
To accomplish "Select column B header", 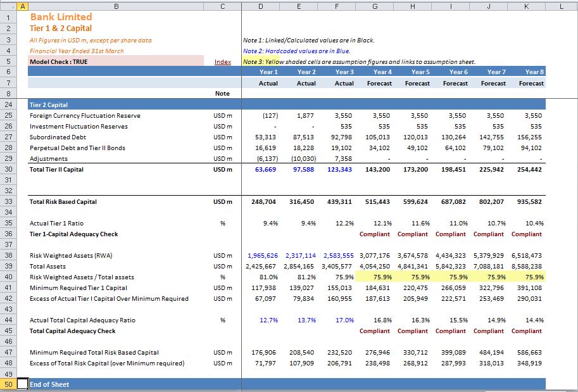I will (116, 6).
